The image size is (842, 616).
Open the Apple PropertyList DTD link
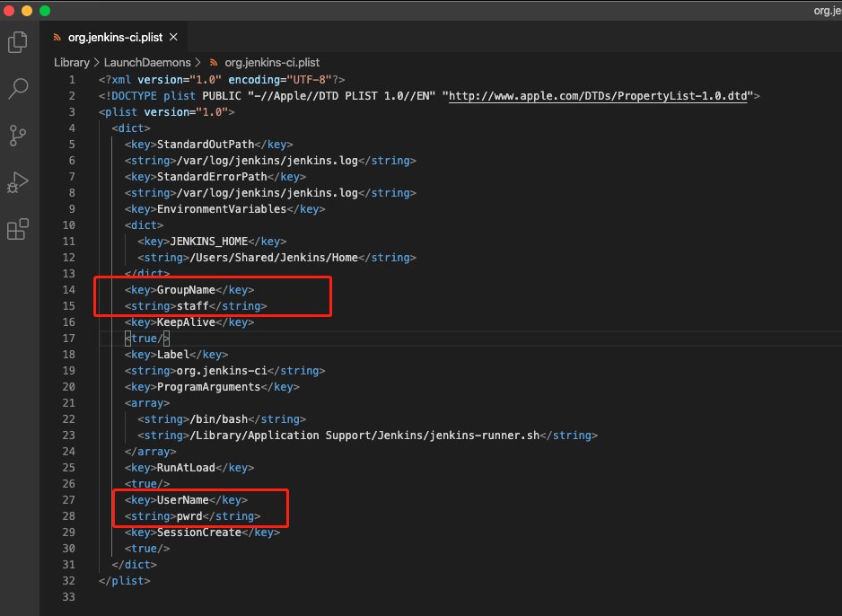598,96
